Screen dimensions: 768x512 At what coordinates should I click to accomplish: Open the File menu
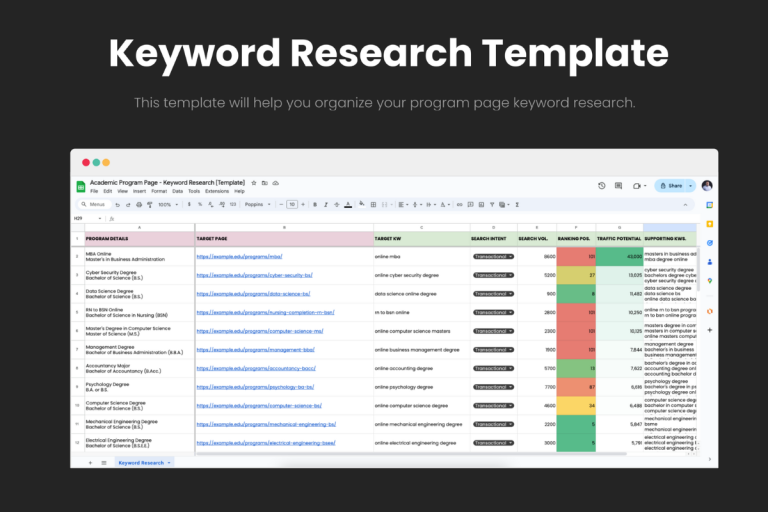tap(94, 192)
